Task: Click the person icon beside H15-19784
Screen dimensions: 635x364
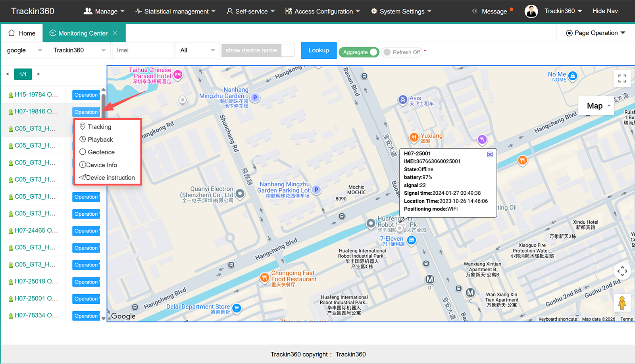Action: click(x=11, y=95)
